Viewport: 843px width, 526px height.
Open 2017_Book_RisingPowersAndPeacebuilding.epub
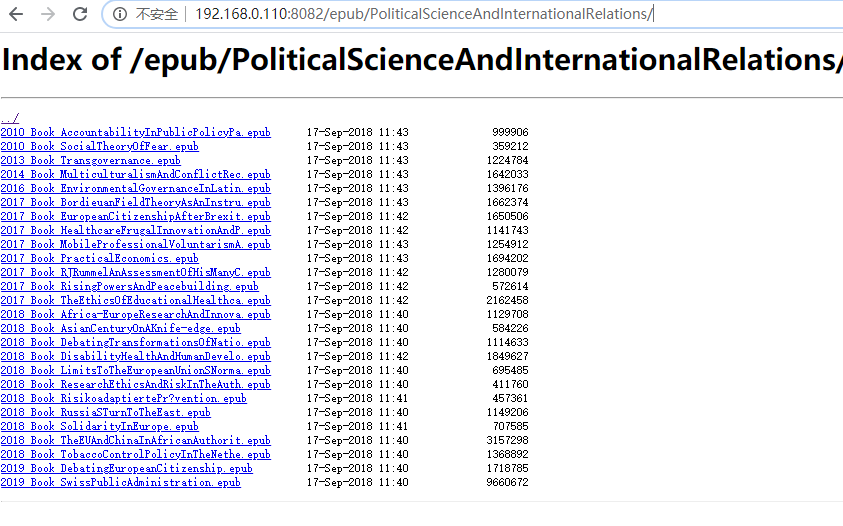130,286
